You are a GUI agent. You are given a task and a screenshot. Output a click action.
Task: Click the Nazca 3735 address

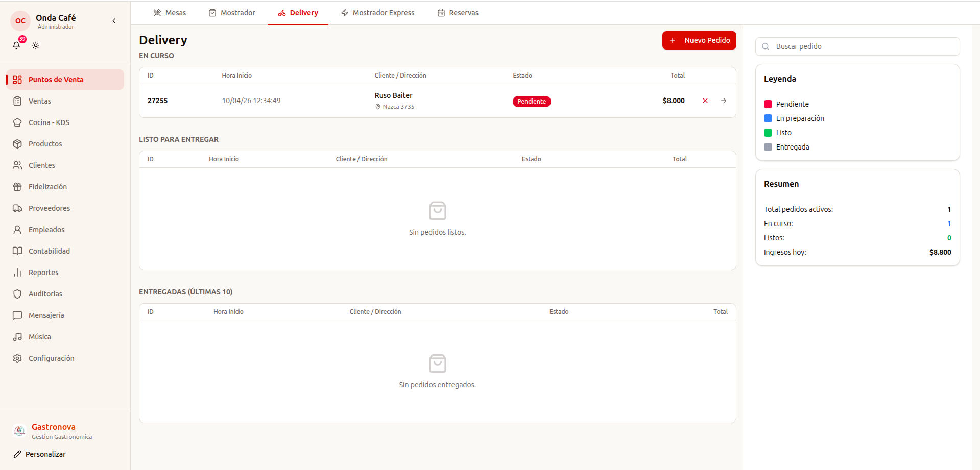(398, 107)
